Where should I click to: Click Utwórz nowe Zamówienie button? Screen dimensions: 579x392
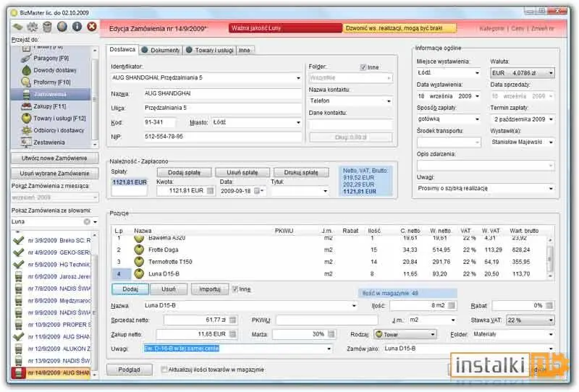(x=54, y=158)
